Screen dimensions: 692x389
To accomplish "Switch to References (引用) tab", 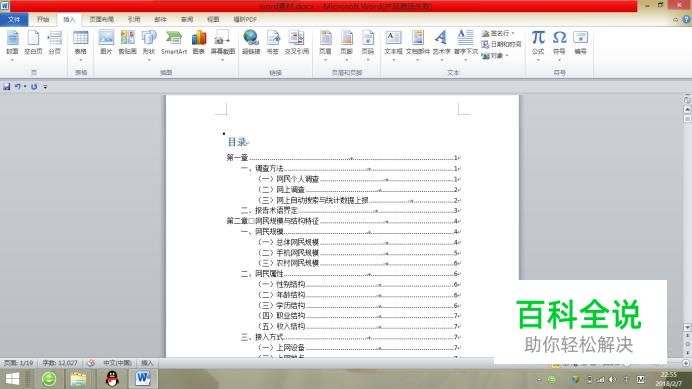I will 134,19.
